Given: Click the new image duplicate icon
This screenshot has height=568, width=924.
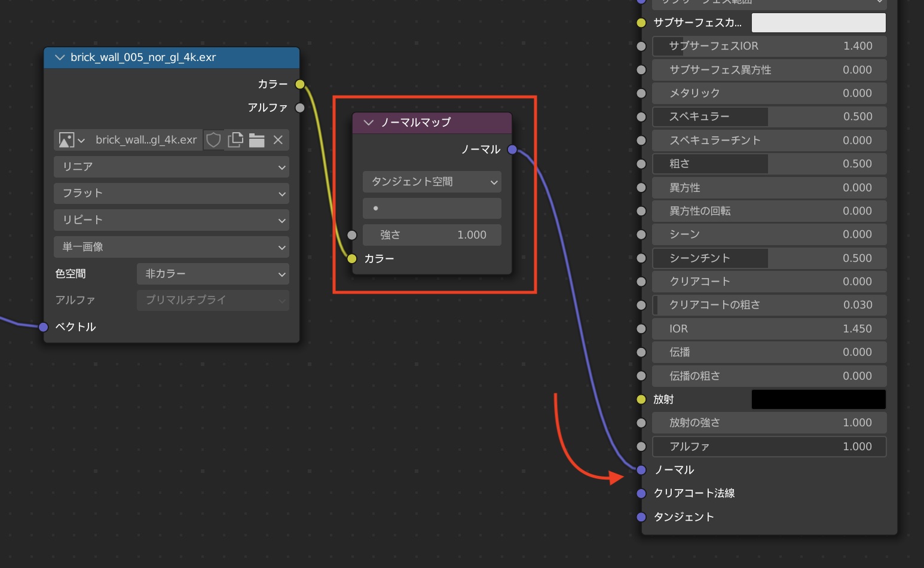Looking at the screenshot, I should (x=235, y=140).
